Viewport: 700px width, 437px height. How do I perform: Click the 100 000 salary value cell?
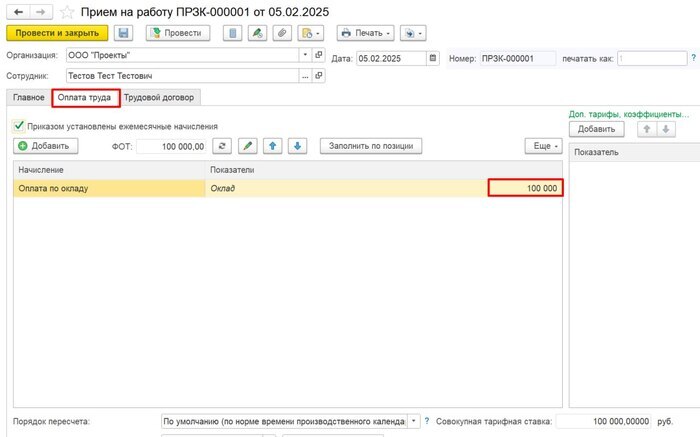525,188
